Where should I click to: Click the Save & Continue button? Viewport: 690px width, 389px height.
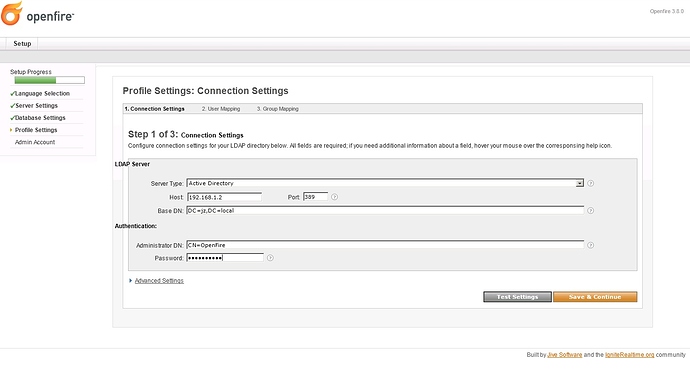point(595,297)
